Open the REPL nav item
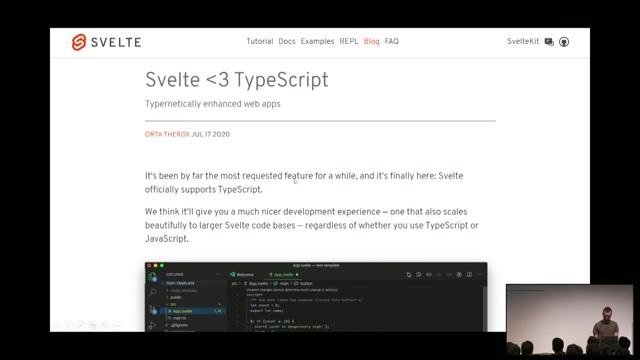Image resolution: width=640 pixels, height=360 pixels. [349, 41]
